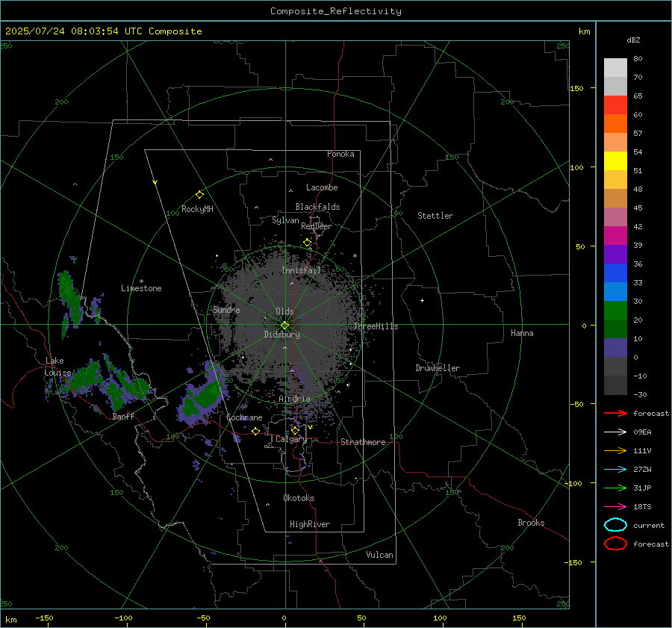Select the magenta 39–42 dBZ color block
672x628 pixels.
(x=615, y=236)
